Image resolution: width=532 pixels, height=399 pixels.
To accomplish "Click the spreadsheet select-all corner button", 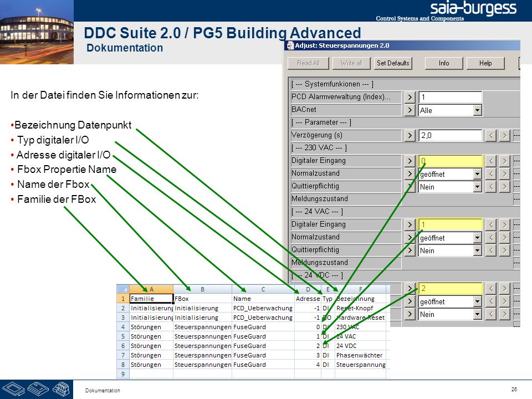I will coord(123,289).
